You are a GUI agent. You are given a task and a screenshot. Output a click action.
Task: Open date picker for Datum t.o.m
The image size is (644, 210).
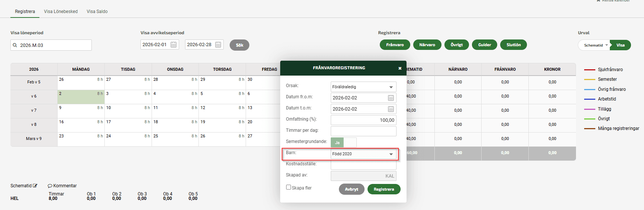coord(391,109)
